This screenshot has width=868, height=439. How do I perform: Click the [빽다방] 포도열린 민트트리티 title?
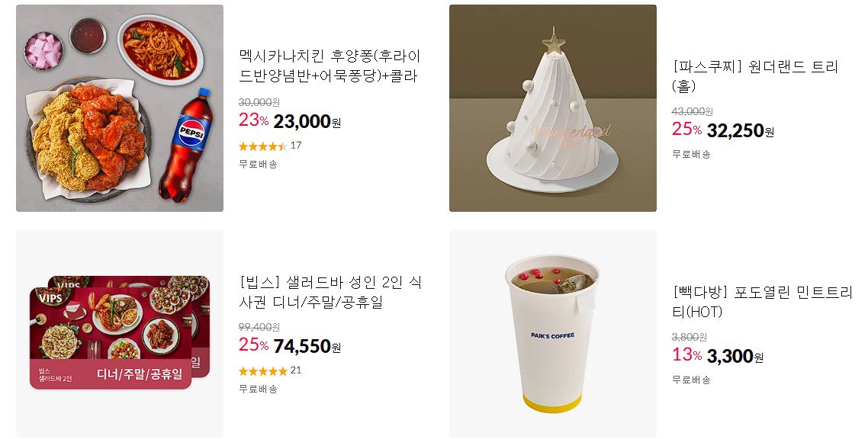(762, 302)
